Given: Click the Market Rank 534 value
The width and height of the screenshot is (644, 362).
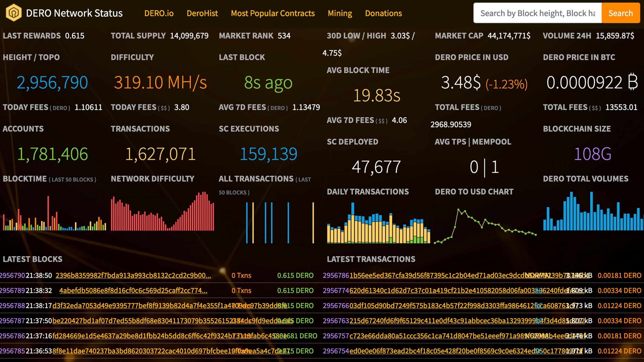Looking at the screenshot, I should pyautogui.click(x=284, y=36).
